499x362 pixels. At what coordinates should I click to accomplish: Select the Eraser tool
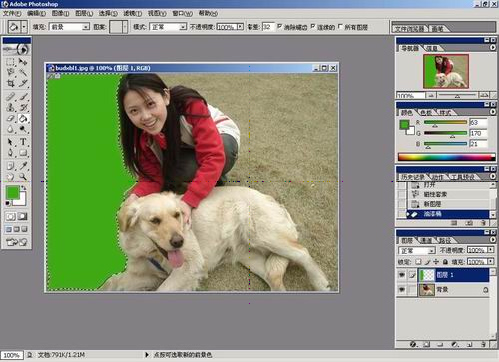pos(10,118)
